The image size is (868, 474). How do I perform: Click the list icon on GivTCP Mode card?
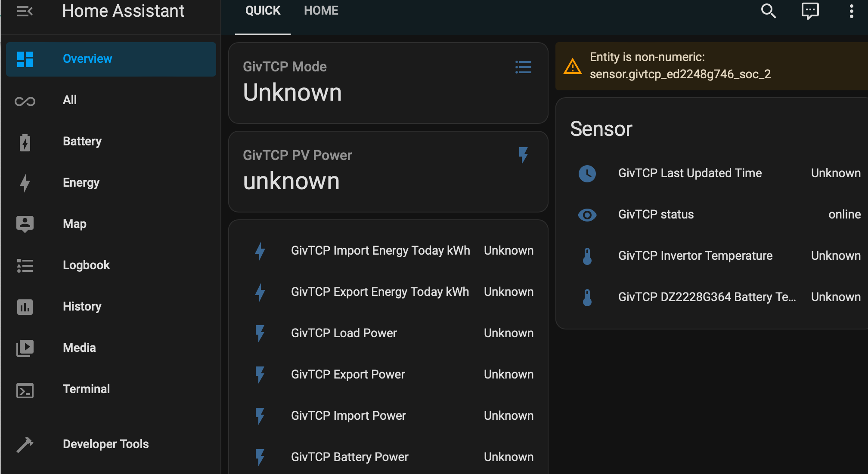coord(523,67)
